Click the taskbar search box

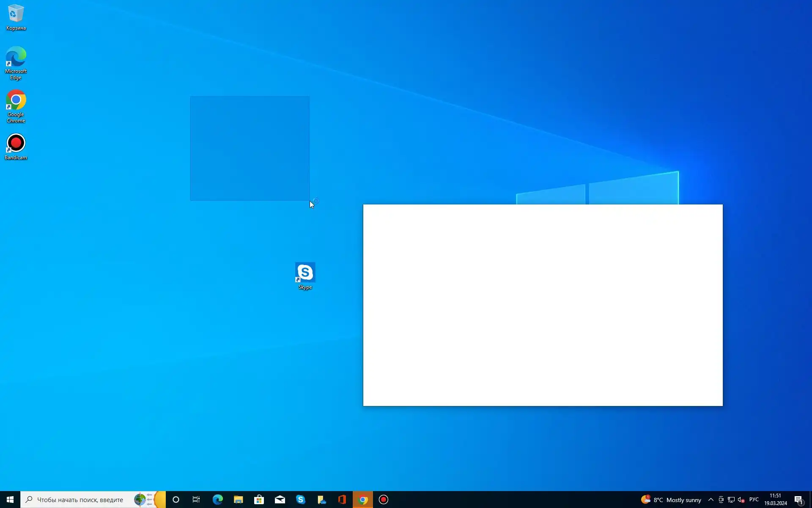click(x=80, y=500)
